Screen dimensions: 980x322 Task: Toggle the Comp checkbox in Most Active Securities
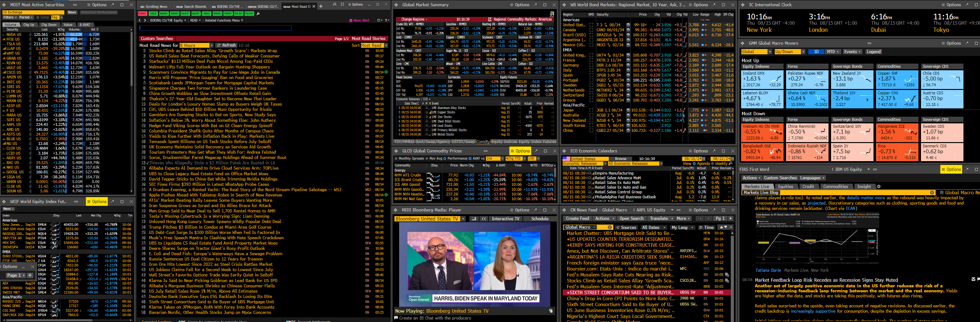pos(38,17)
